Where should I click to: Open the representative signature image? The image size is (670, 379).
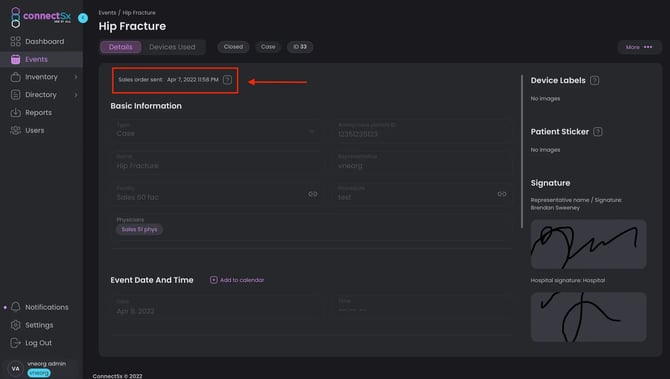[588, 244]
